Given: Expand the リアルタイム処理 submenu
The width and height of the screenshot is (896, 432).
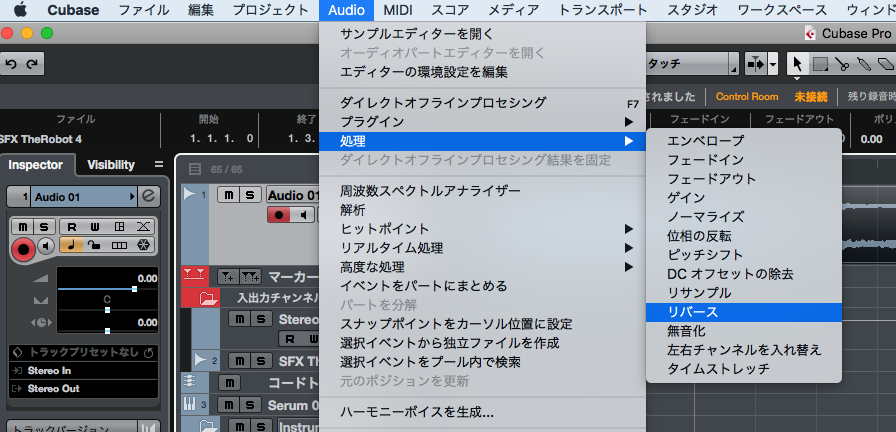Looking at the screenshot, I should pos(482,248).
